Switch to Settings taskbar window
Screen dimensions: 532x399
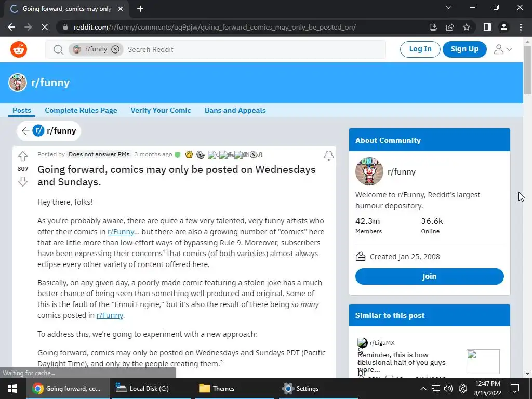coord(318,389)
